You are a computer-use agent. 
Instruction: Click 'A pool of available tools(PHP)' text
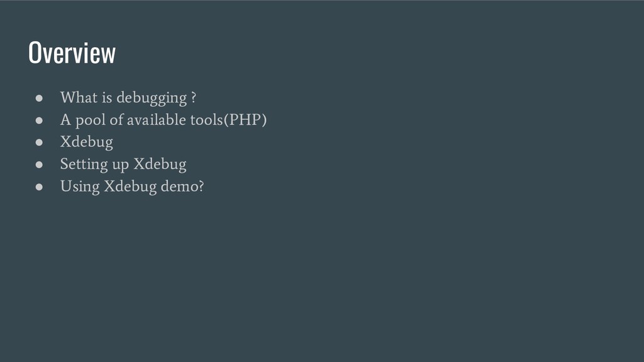coord(164,120)
